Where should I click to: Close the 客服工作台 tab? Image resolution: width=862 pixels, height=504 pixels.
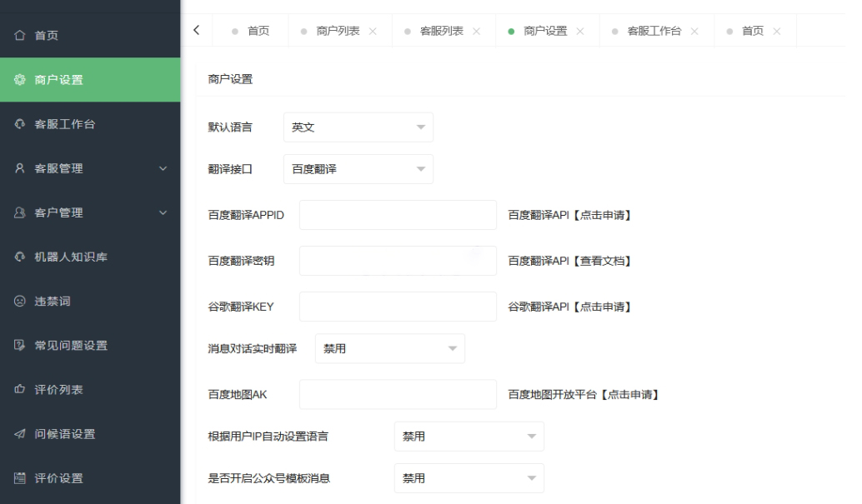(x=695, y=32)
